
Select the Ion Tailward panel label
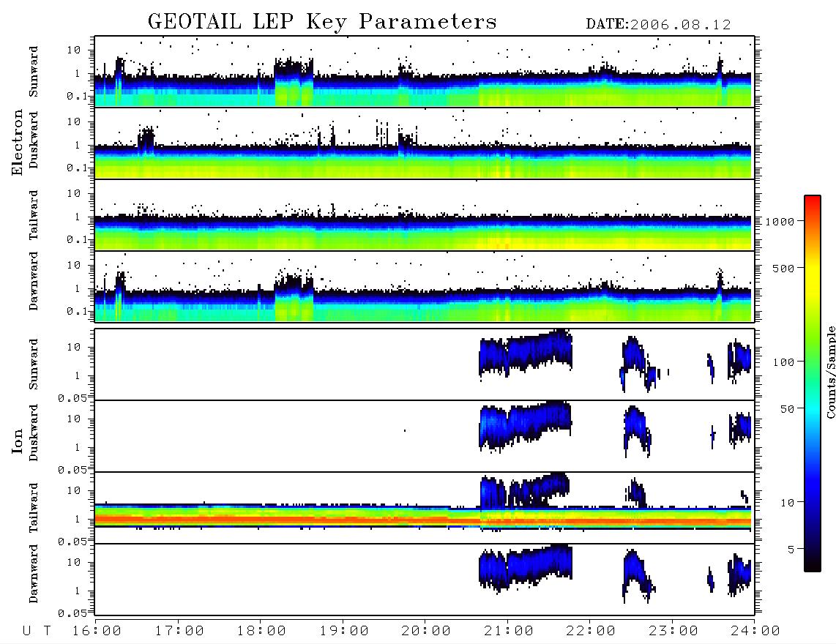(34, 508)
